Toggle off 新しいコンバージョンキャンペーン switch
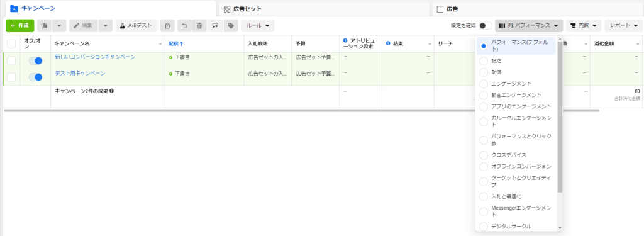The image size is (644, 236). tap(35, 61)
